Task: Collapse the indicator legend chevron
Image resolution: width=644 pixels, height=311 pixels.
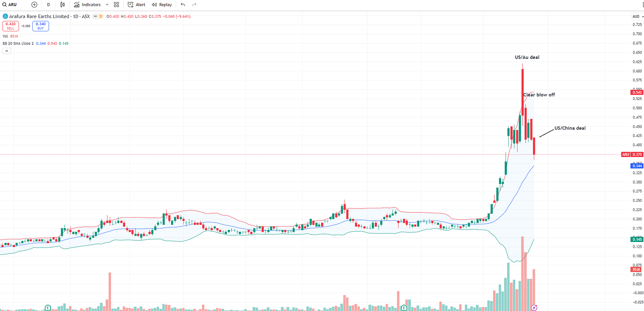Action: click(7, 51)
